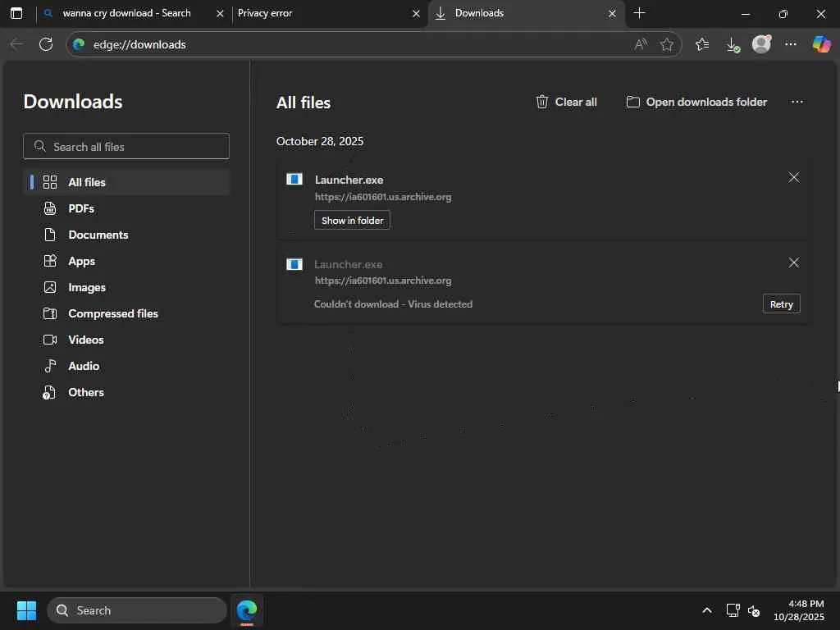The image size is (840, 630).
Task: Open the Windows Start menu
Action: tap(26, 610)
